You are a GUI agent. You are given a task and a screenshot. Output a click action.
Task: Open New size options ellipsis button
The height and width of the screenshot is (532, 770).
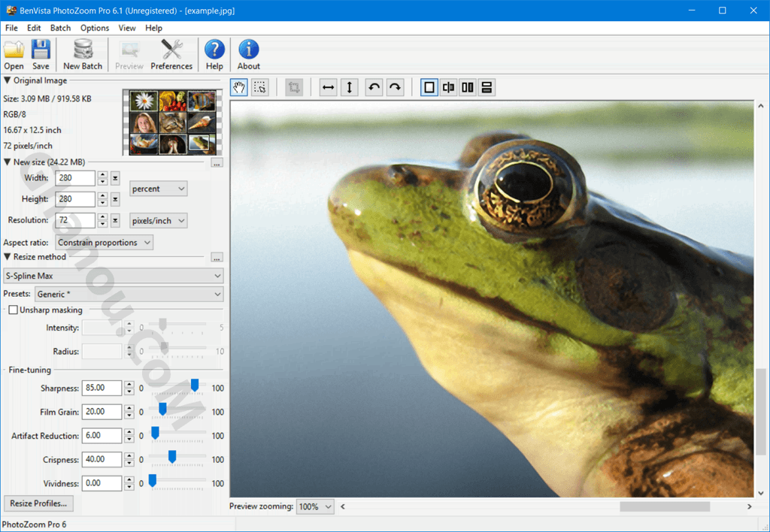coord(217,162)
